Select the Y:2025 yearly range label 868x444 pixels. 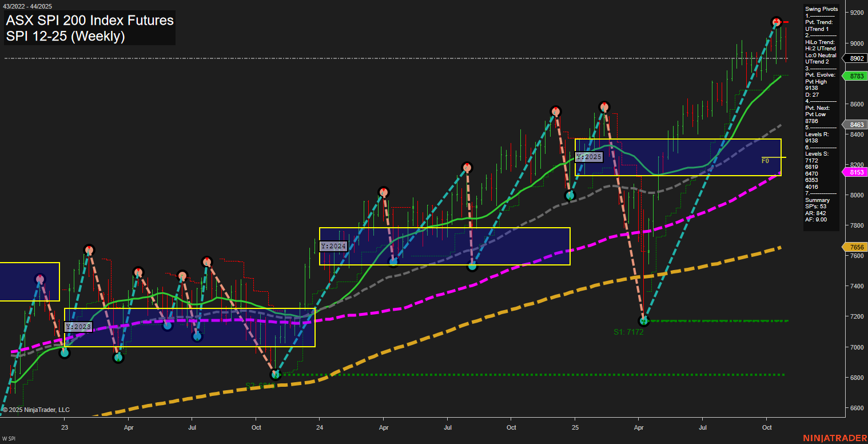[589, 157]
